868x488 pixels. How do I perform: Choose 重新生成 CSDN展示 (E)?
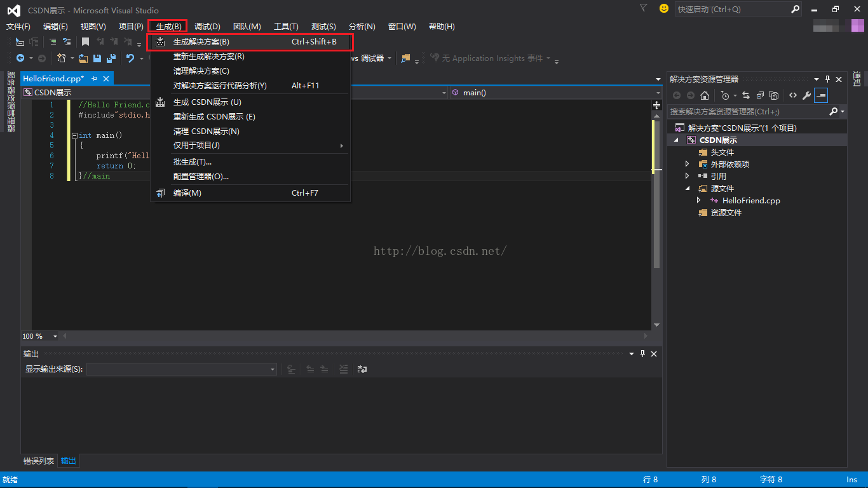point(250,117)
